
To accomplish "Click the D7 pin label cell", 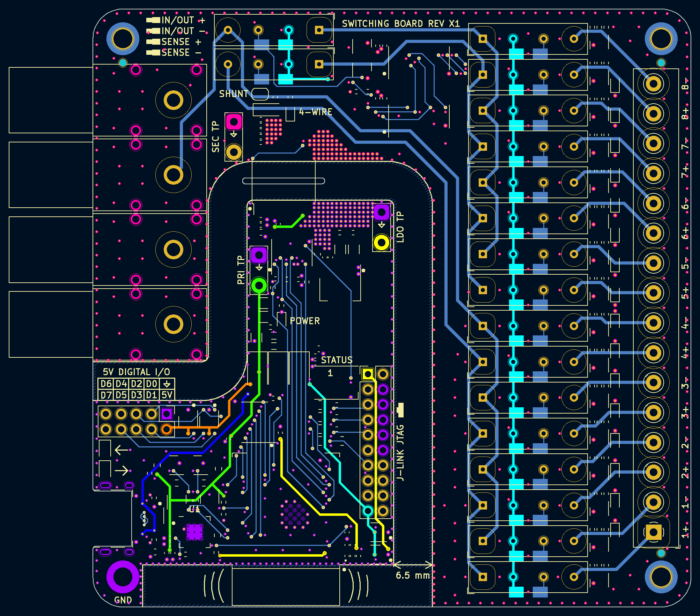I will (x=106, y=395).
